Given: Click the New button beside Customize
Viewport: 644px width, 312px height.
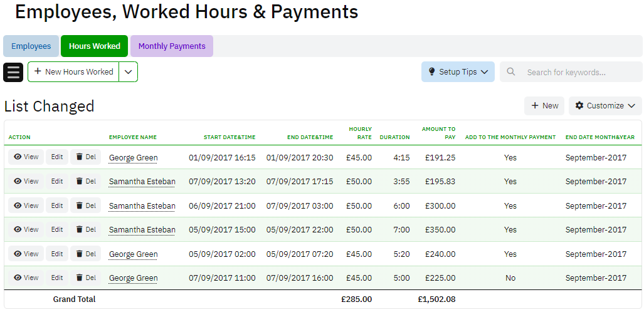Looking at the screenshot, I should (544, 106).
